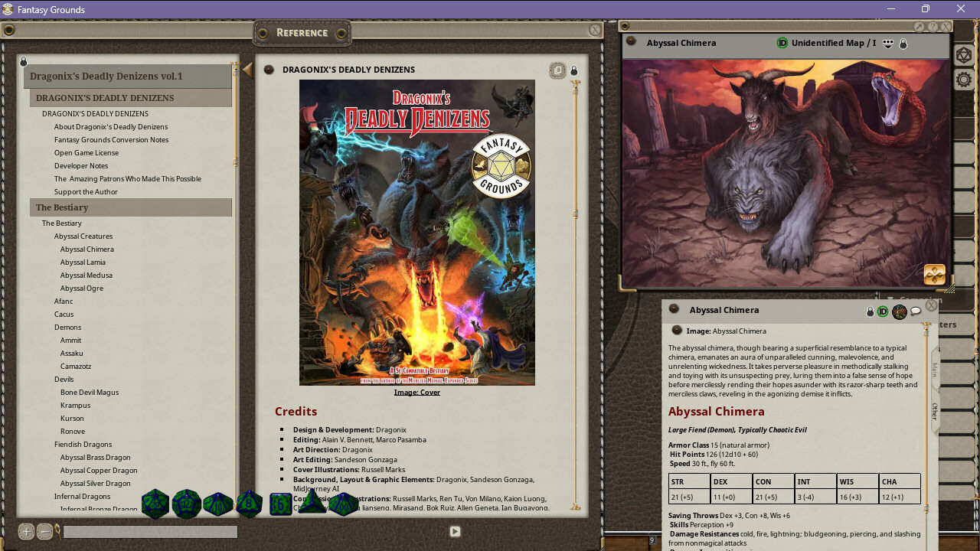Open Fantasy Grounds Conversion Notes page

coord(112,140)
